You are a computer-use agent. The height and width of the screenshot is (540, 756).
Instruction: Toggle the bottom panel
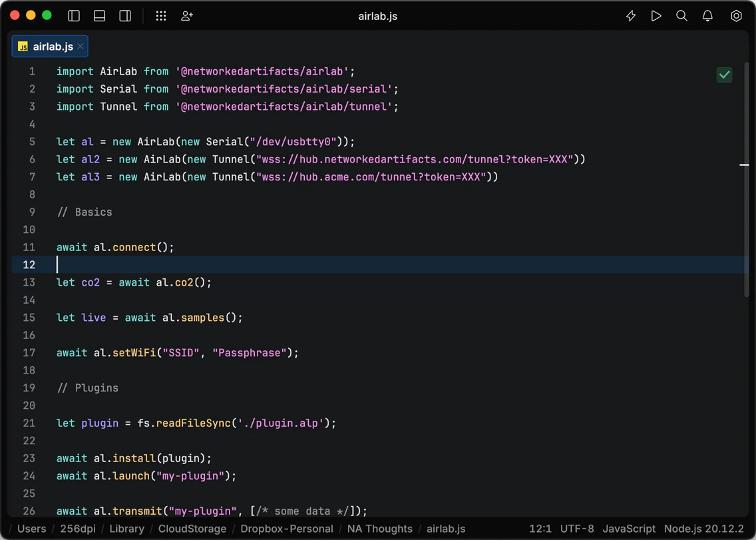tap(99, 15)
